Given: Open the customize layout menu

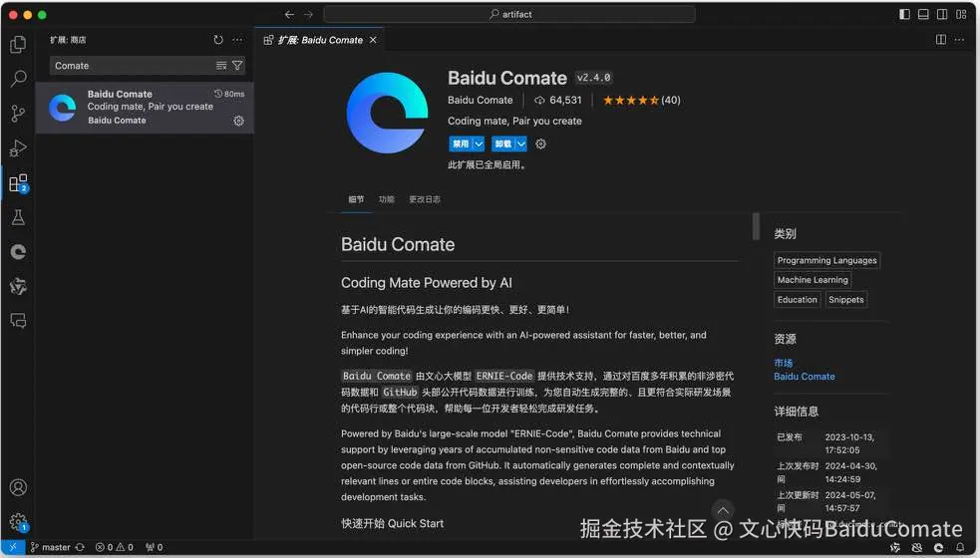Looking at the screenshot, I should click(961, 14).
